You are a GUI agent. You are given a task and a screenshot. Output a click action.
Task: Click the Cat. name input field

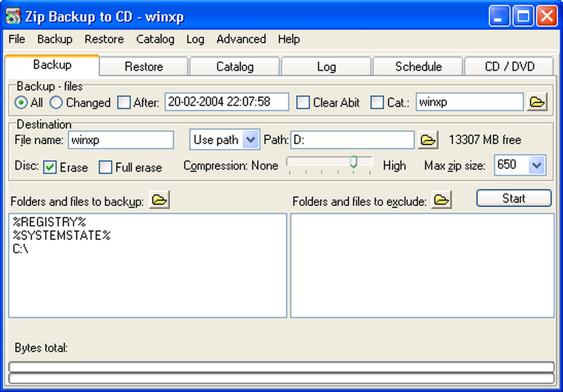point(470,102)
